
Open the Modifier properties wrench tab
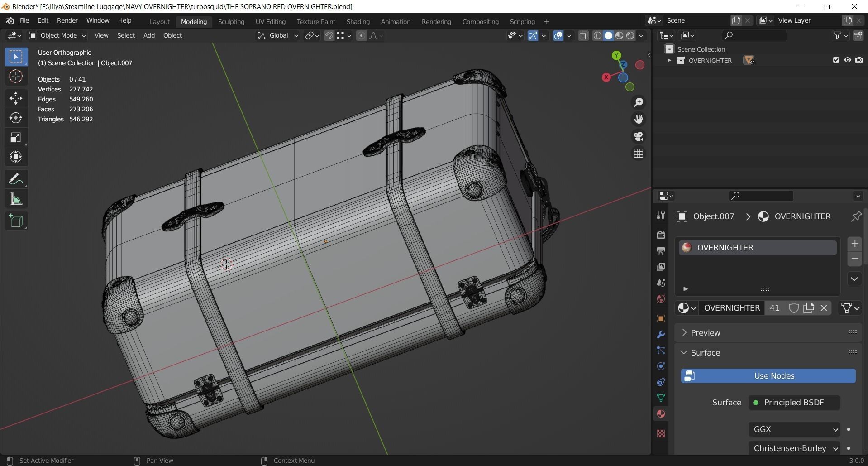click(661, 334)
